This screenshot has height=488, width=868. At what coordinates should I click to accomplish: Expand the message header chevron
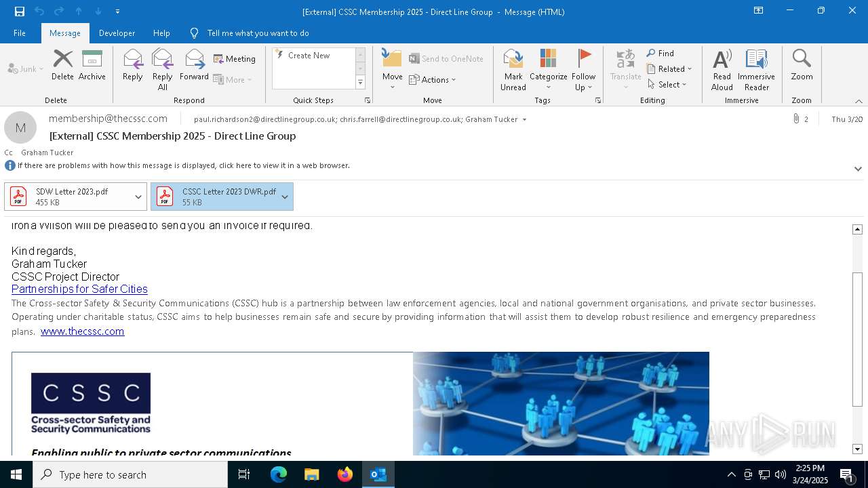(858, 169)
